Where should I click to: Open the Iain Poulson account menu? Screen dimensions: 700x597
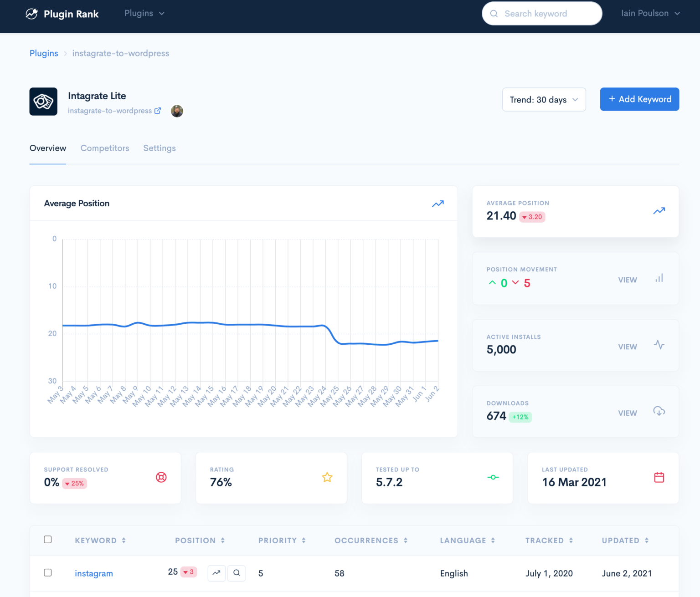coord(650,13)
